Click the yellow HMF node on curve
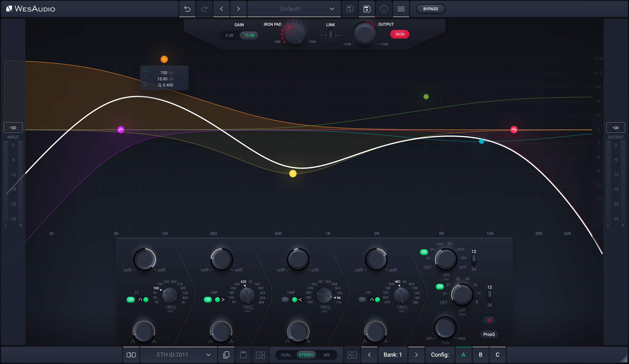 pos(293,174)
